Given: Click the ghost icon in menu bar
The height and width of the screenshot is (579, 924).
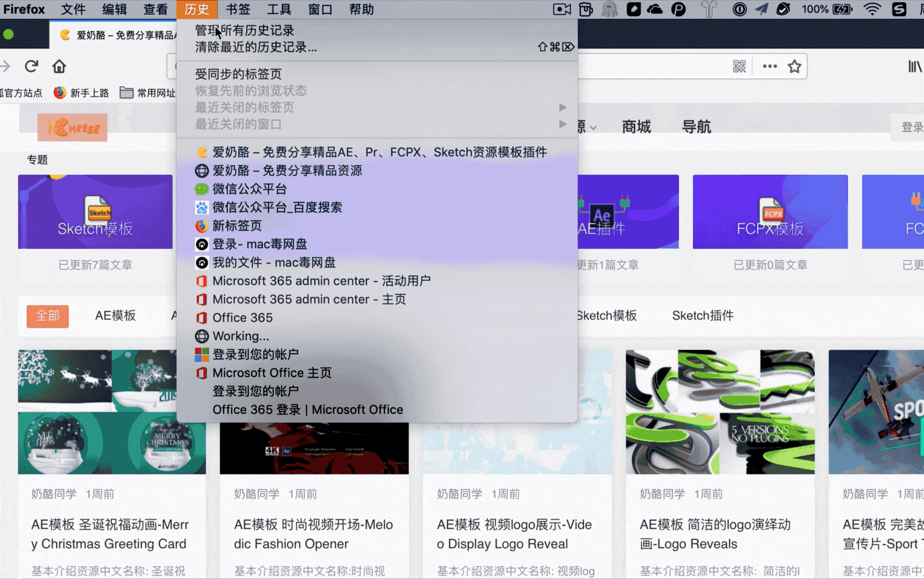Looking at the screenshot, I should [x=609, y=9].
